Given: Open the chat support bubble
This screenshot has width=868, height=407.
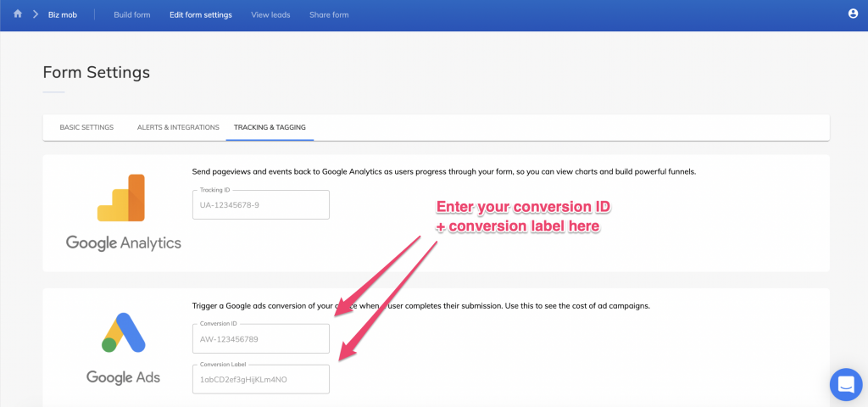Looking at the screenshot, I should click(846, 384).
